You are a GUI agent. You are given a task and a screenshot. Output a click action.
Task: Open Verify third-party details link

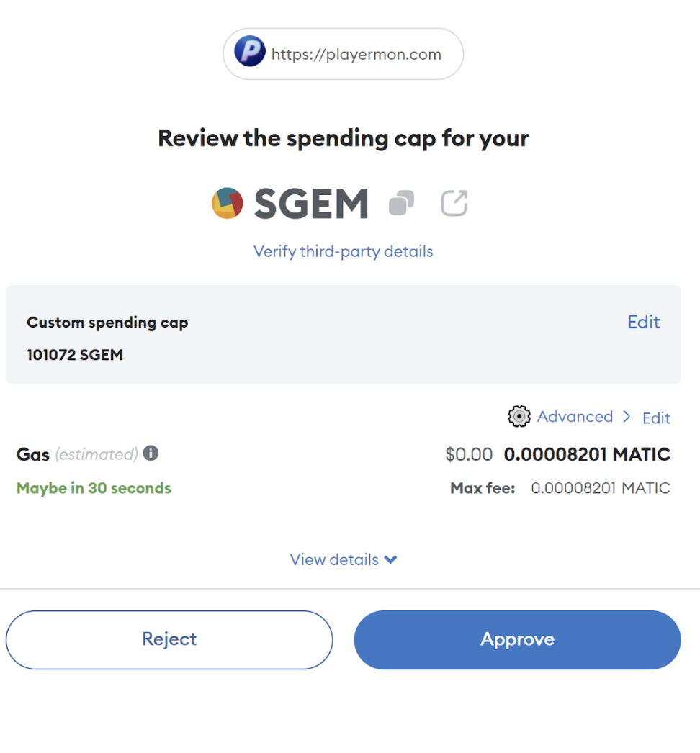coord(343,251)
